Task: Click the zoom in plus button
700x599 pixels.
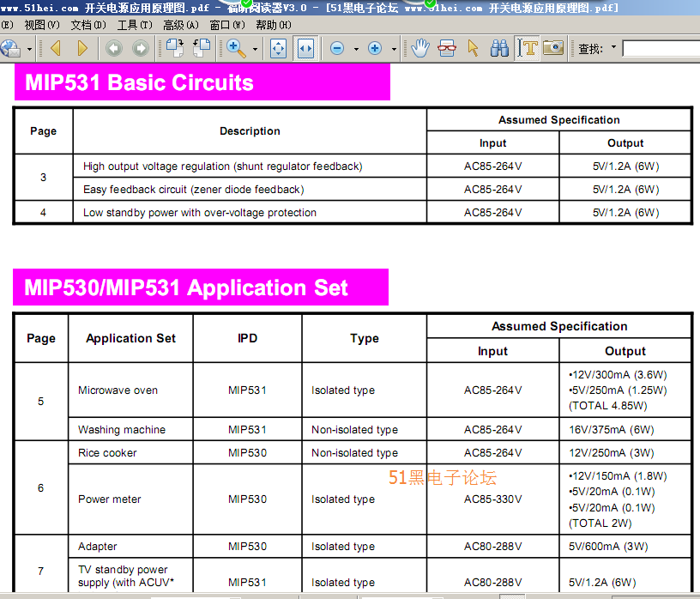Action: pyautogui.click(x=375, y=48)
